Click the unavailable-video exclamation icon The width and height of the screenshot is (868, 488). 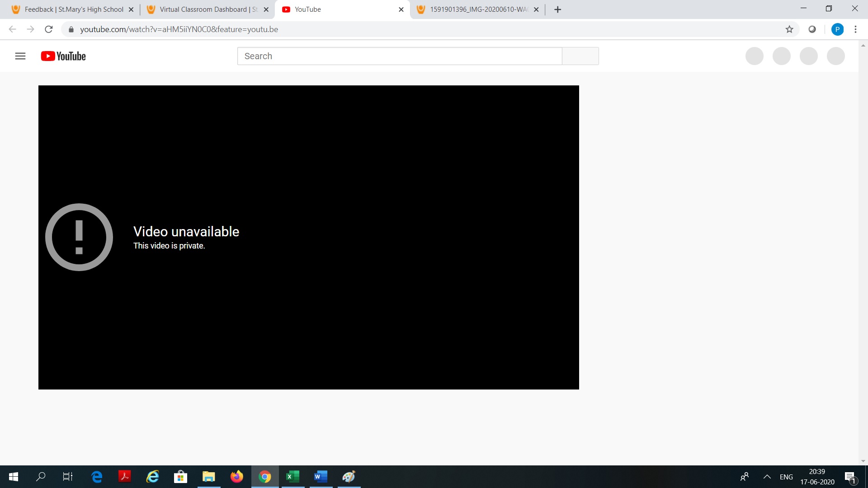(79, 237)
